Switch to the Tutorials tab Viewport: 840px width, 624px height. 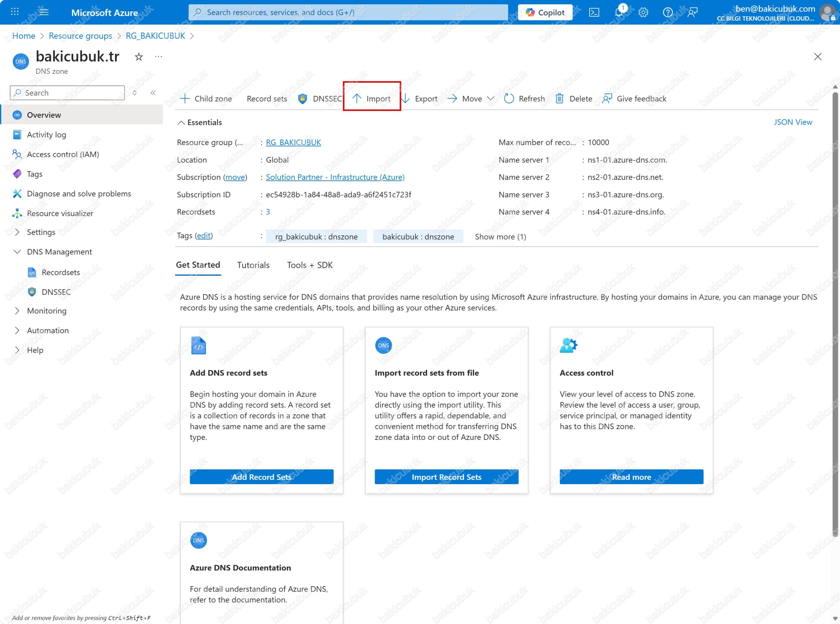(253, 265)
